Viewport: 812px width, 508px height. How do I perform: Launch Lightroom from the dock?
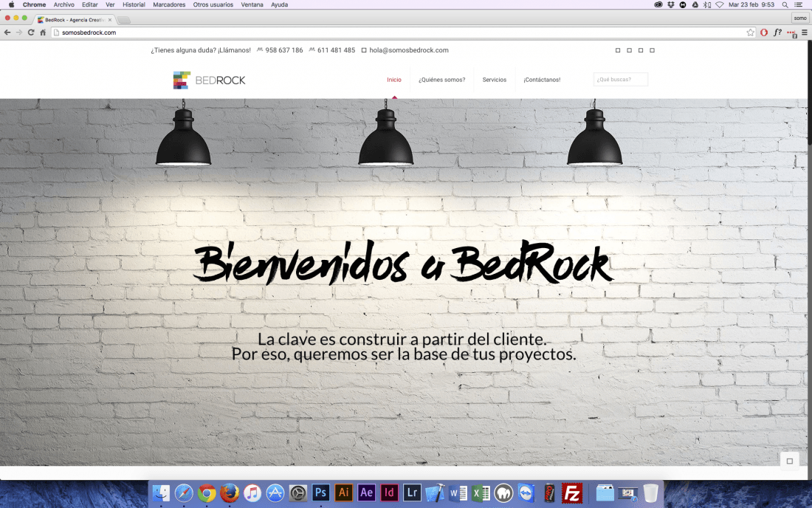(412, 493)
